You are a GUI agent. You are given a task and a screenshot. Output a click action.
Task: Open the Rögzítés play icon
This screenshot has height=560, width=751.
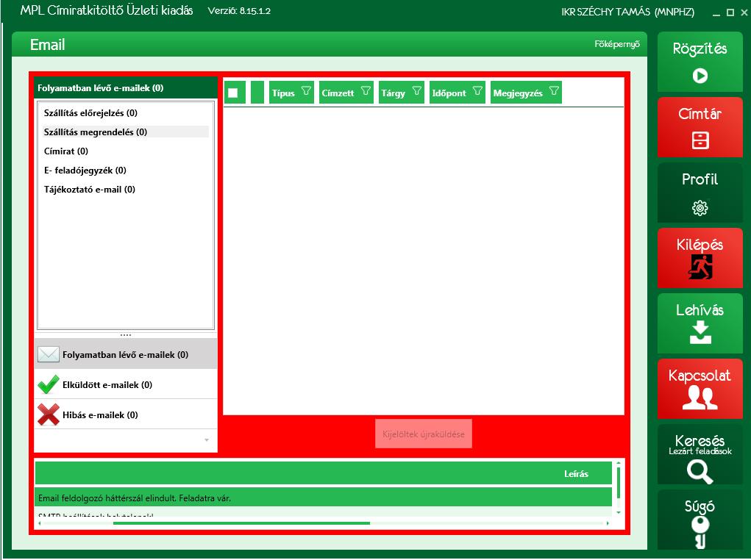coord(700,76)
